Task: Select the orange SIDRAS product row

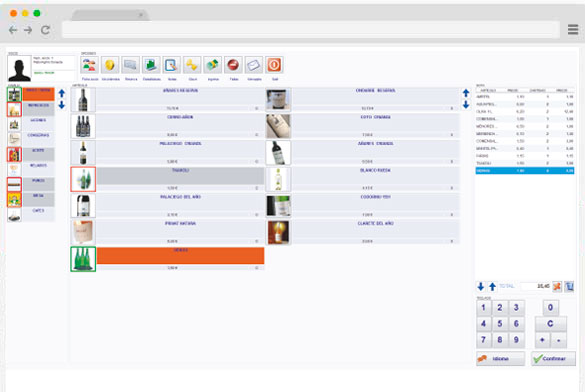Action: point(180,259)
